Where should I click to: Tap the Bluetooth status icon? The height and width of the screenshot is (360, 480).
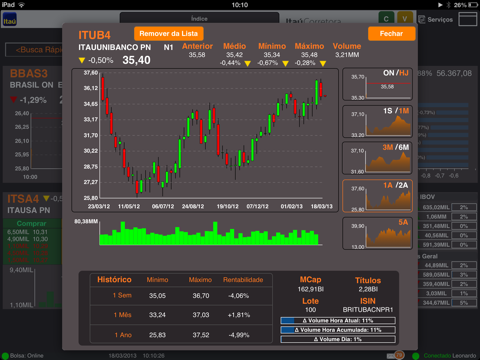pyautogui.click(x=448, y=5)
